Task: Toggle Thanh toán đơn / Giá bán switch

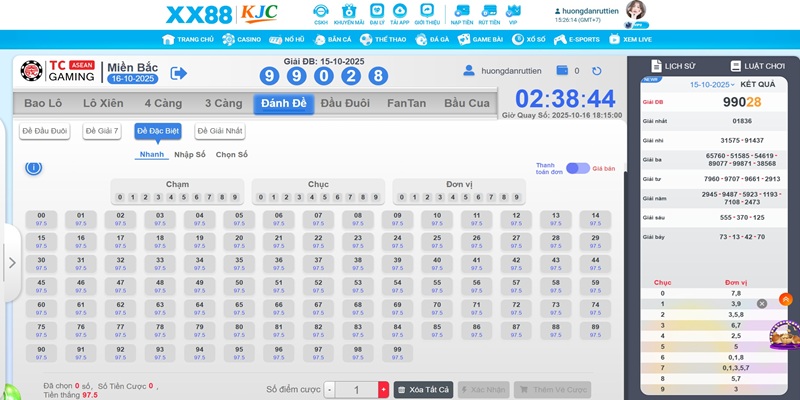Action: pos(578,168)
